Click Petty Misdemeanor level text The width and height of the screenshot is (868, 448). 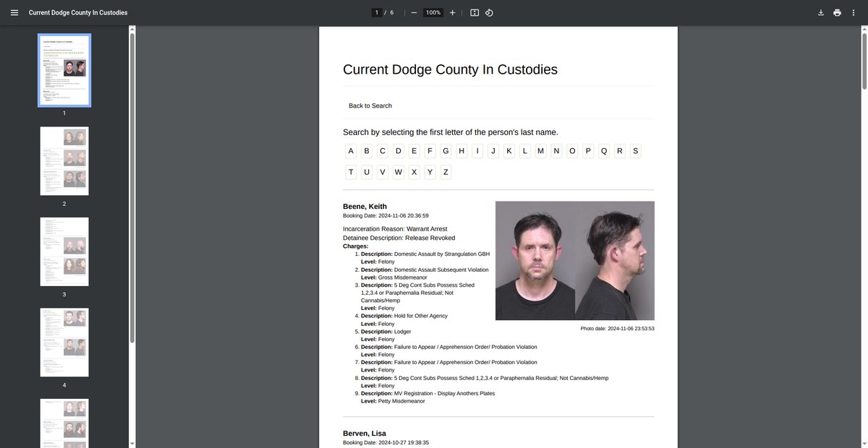393,401
